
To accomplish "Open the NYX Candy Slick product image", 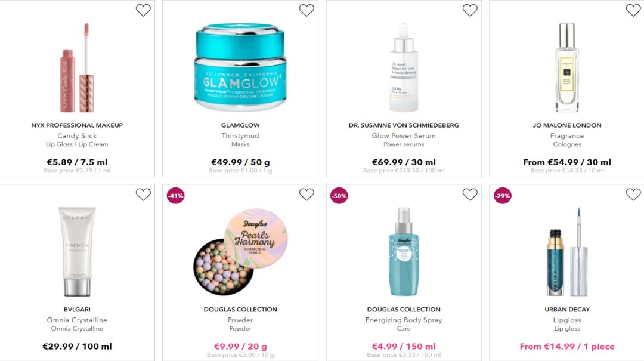I will 77,68.
